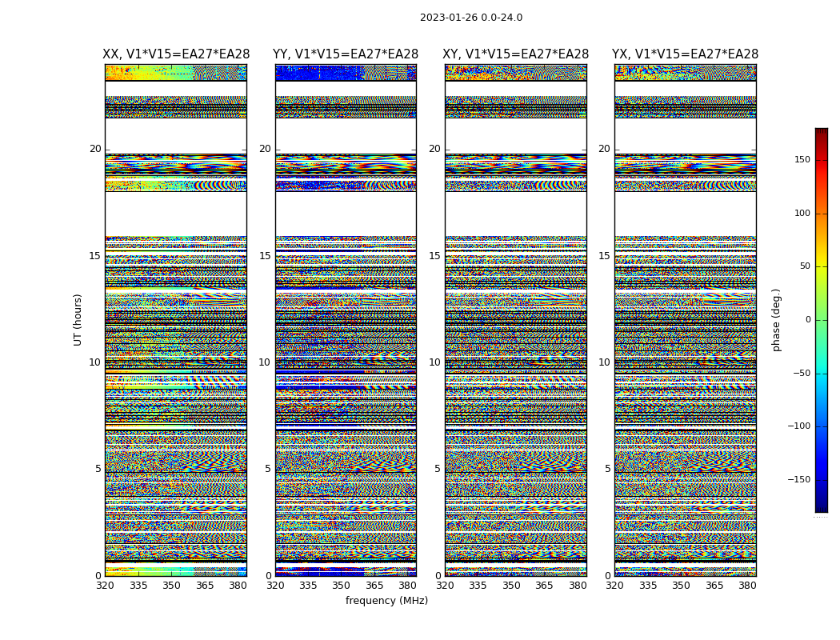Click the UT (hours) axis label

pos(78,320)
